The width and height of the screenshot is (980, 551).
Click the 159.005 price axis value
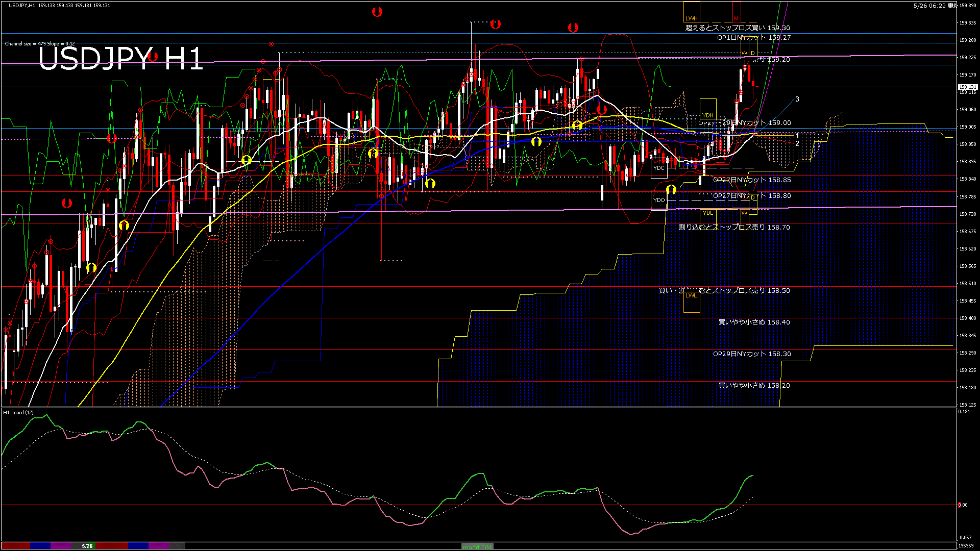click(968, 127)
